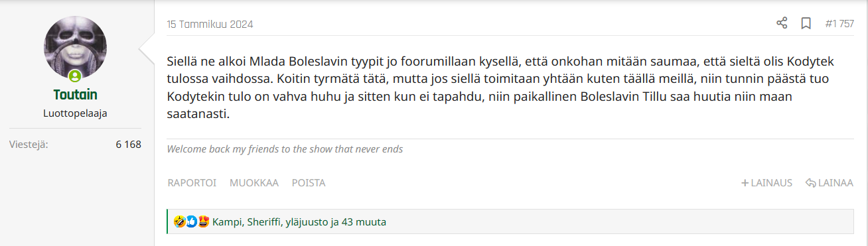Screen dimensions: 868x246
Task: Open Toutain's profile avatar image
Action: pyautogui.click(x=75, y=48)
